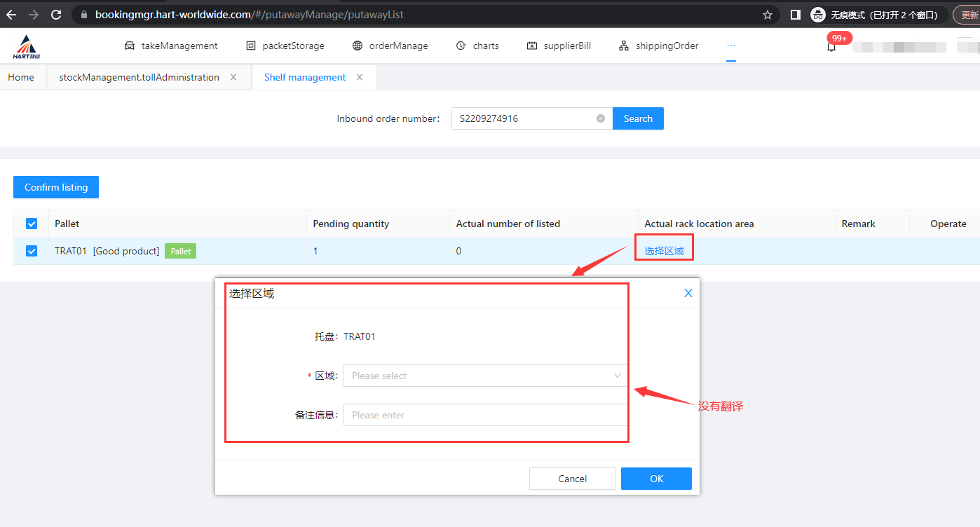Screen dimensions: 980x527
Task: Click the notification bell icon
Action: (x=831, y=47)
